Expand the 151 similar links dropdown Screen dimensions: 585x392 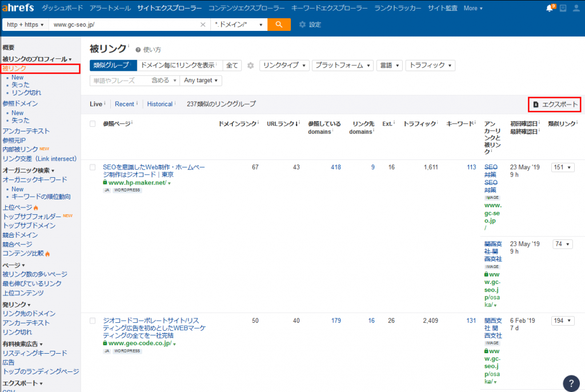point(563,167)
